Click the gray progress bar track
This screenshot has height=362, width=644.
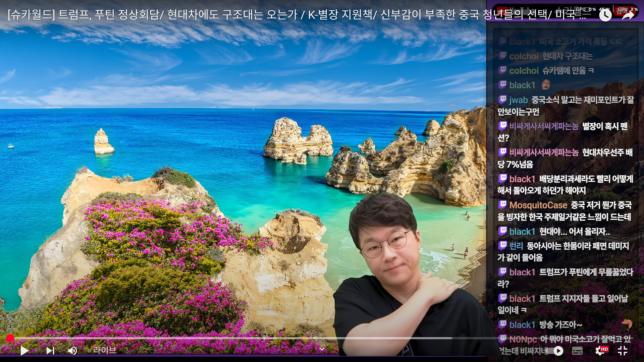(x=235, y=338)
